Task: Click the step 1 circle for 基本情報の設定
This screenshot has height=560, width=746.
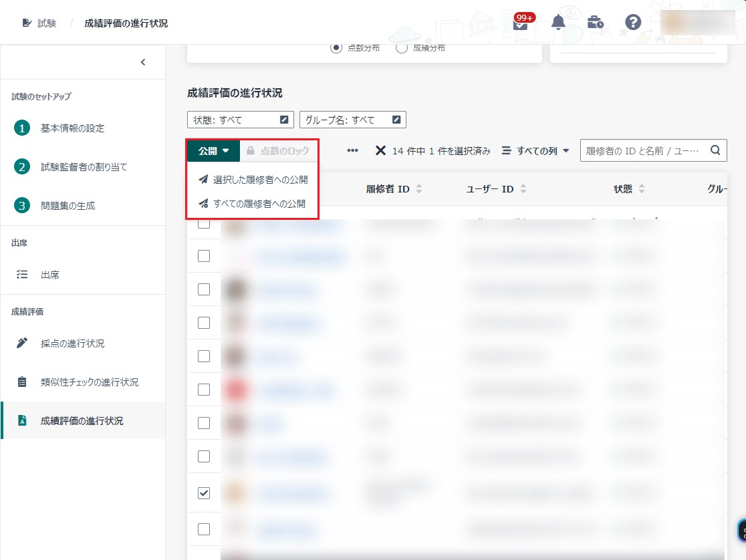Action: (x=22, y=128)
